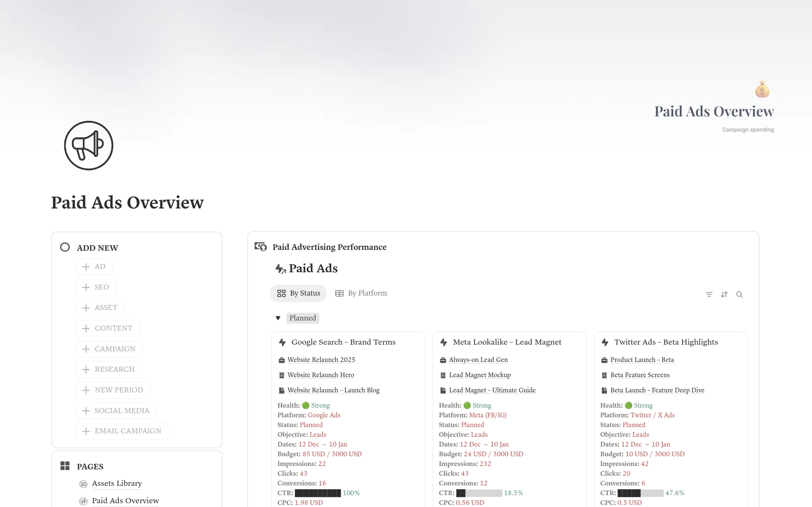Open Lead Magnet – Ultimate Guide link

pyautogui.click(x=492, y=390)
